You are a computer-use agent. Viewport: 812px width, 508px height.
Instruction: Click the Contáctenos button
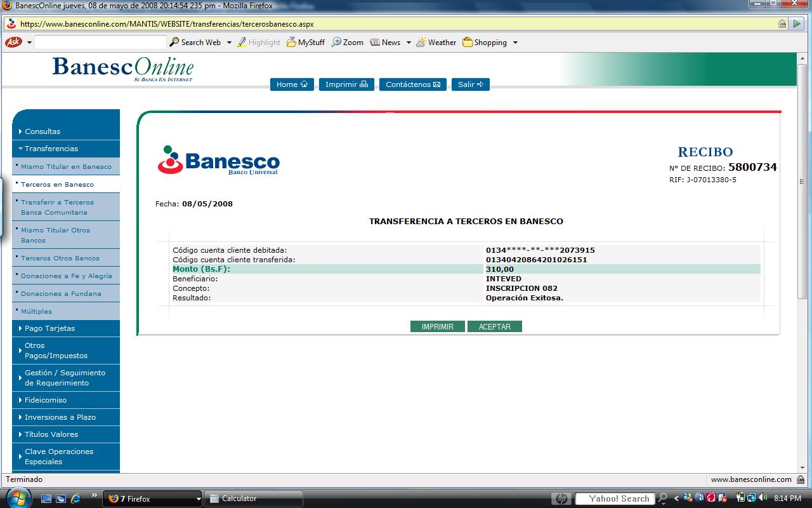pyautogui.click(x=413, y=84)
